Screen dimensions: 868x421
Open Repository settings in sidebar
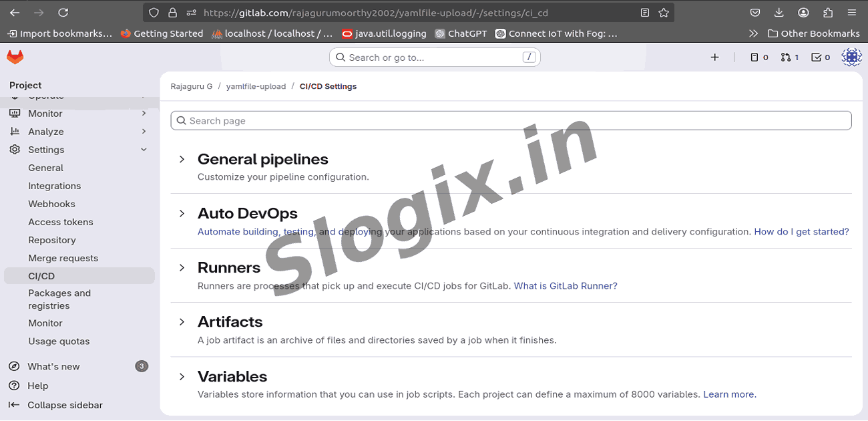[52, 240]
